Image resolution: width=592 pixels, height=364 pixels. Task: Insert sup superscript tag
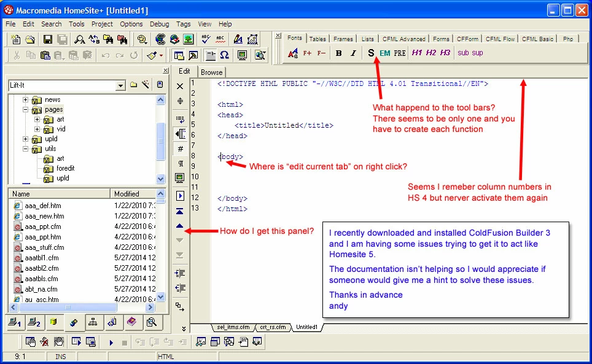(x=477, y=53)
